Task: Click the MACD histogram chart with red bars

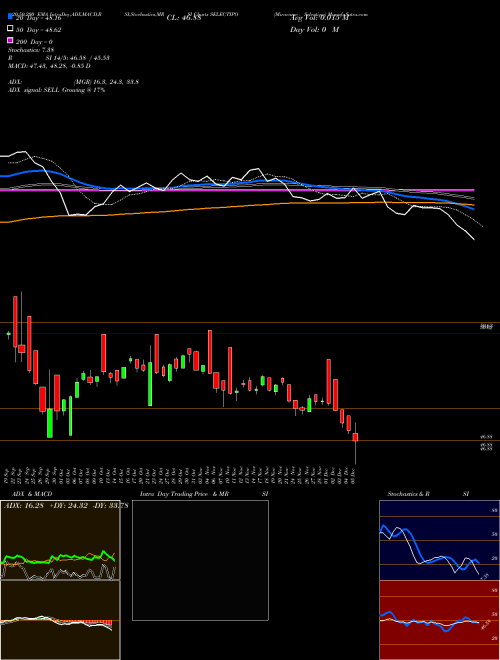Action: [60, 620]
